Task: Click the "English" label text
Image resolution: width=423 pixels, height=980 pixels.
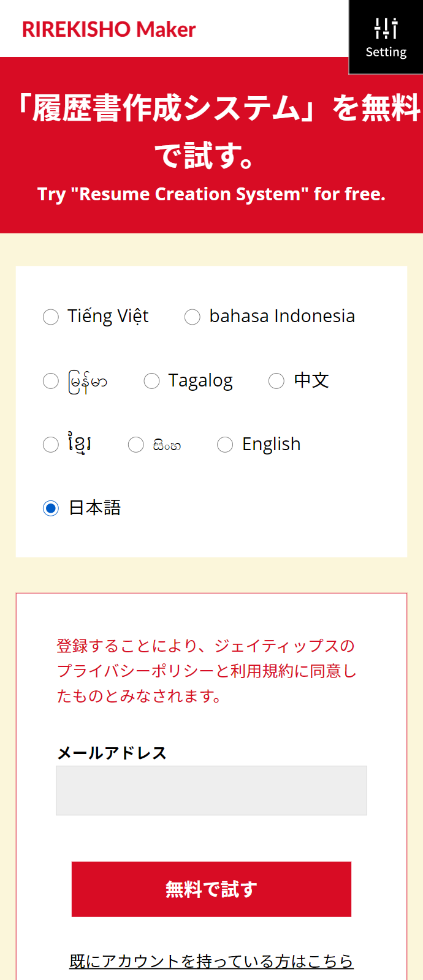Action: (x=272, y=445)
